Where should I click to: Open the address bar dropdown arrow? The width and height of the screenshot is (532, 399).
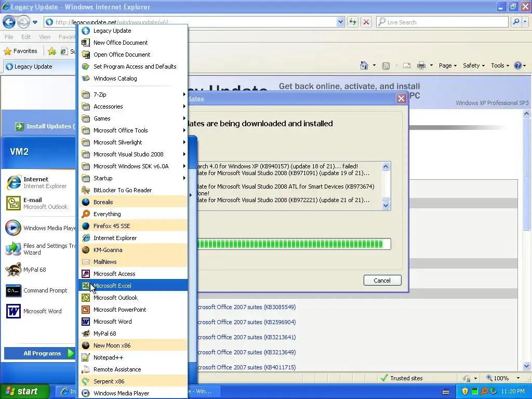click(x=340, y=22)
